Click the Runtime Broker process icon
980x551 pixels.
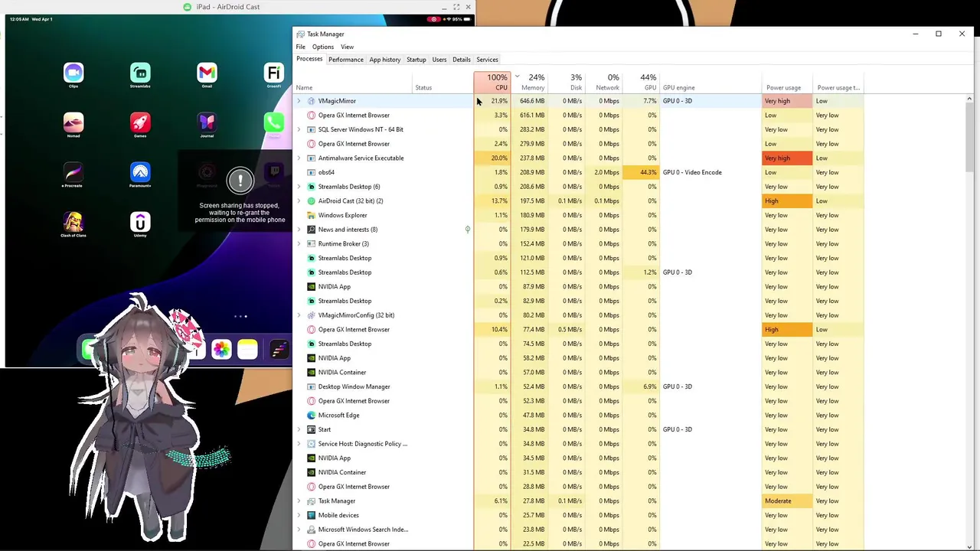pos(311,244)
